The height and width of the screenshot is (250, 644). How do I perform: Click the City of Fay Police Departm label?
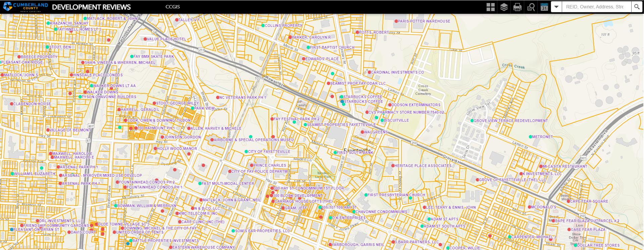click(259, 171)
